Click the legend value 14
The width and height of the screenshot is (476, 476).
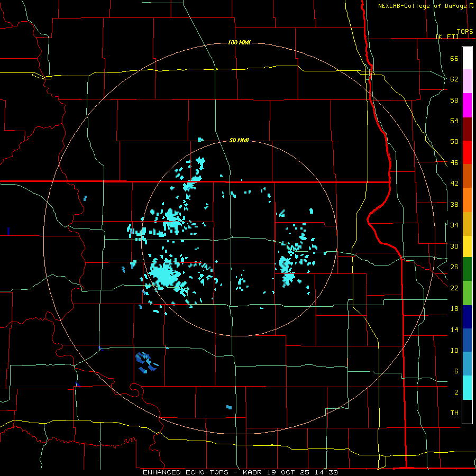(454, 329)
